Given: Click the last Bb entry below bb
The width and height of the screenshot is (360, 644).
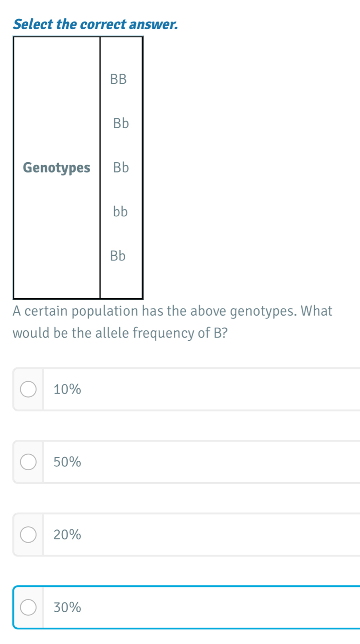Looking at the screenshot, I should pos(118,256).
